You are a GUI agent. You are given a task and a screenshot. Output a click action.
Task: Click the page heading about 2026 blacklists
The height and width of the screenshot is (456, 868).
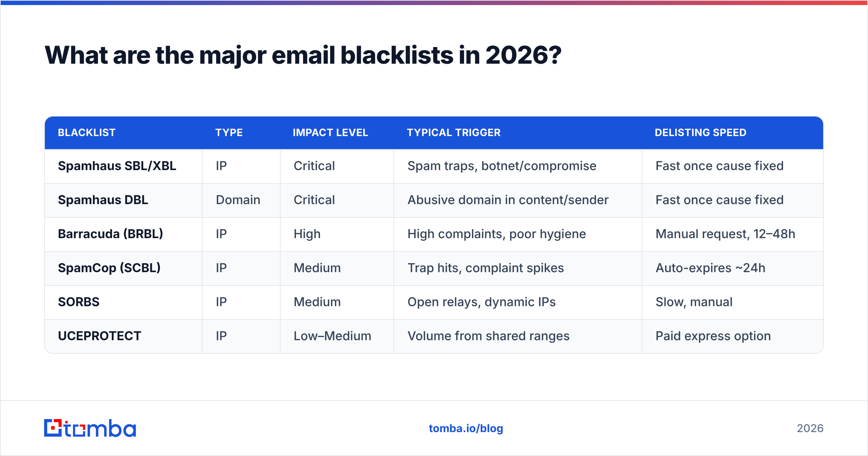[303, 55]
